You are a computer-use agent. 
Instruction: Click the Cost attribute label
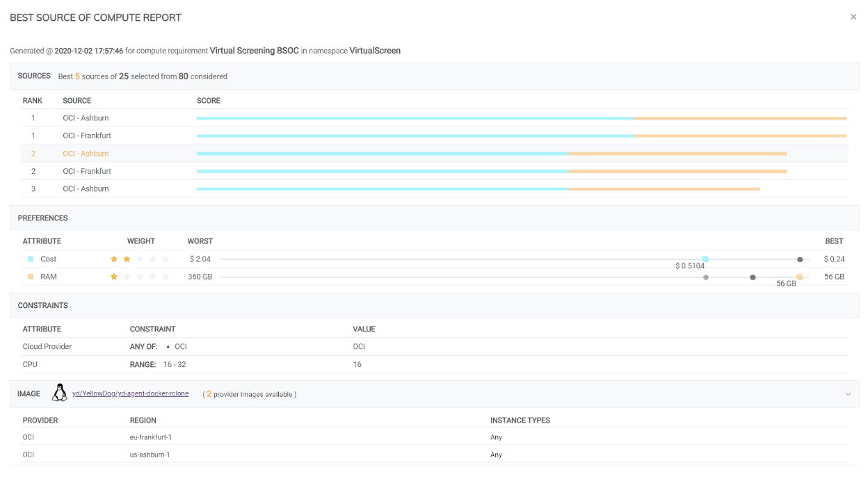click(49, 259)
